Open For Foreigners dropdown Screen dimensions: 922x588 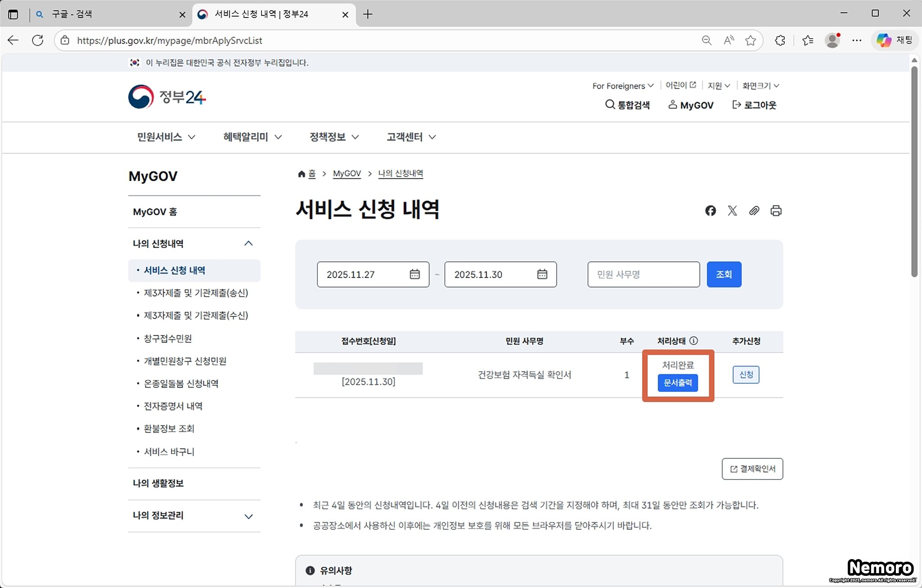623,86
